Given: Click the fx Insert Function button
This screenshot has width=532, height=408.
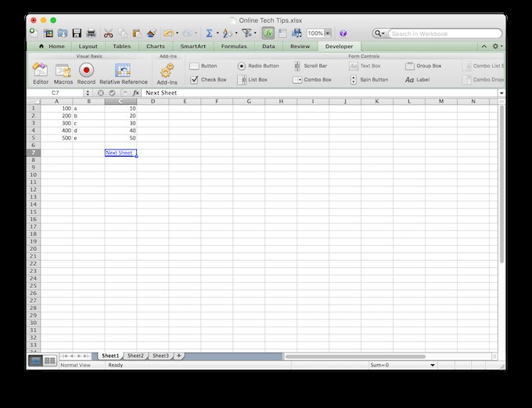Looking at the screenshot, I should (x=135, y=92).
